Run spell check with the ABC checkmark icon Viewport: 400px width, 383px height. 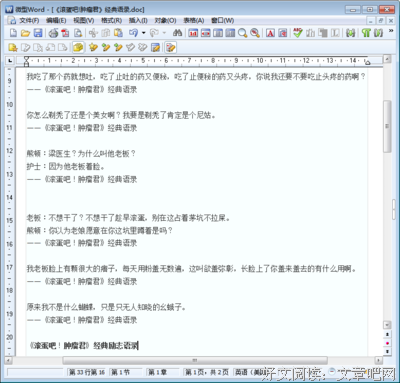pyautogui.click(x=298, y=33)
